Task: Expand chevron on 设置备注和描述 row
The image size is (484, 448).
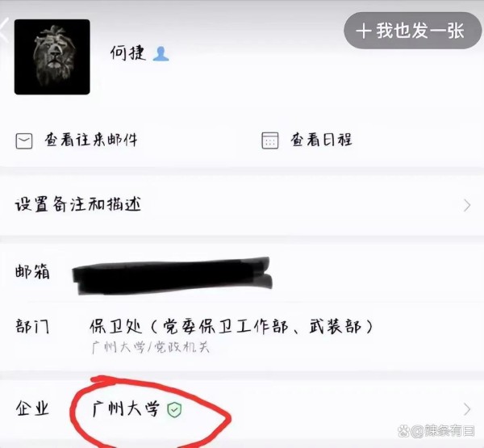Action: (467, 206)
